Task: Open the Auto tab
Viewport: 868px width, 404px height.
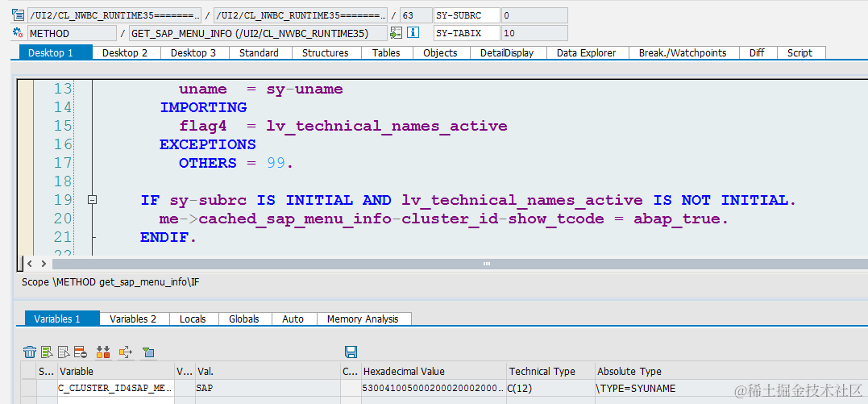Action: [x=293, y=319]
